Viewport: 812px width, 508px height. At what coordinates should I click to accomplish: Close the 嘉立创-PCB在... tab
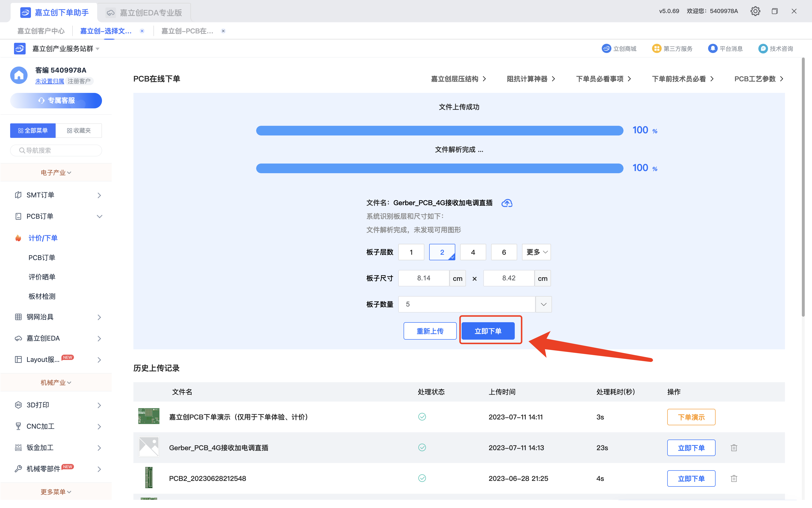pos(223,31)
